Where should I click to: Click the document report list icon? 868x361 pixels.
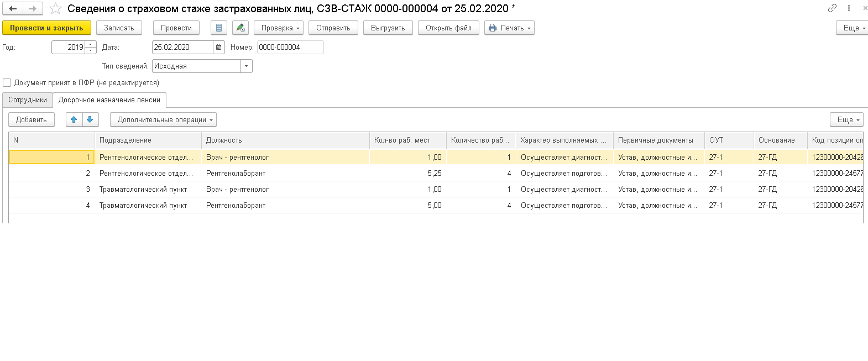[x=219, y=28]
